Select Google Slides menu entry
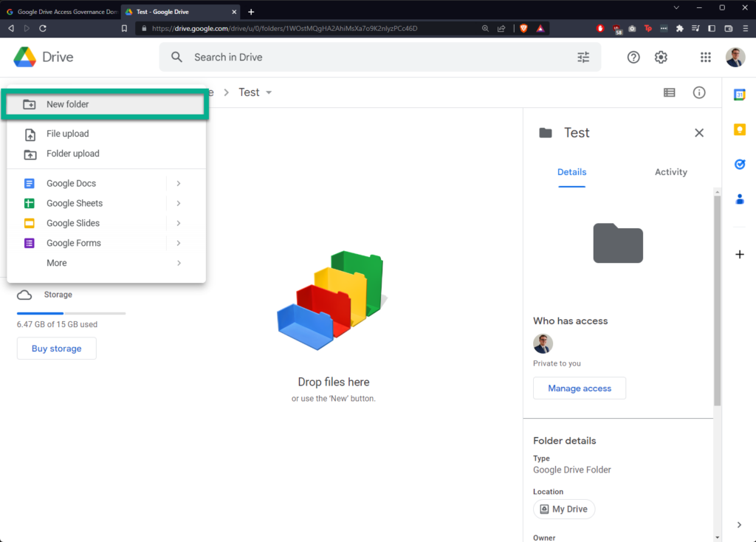The width and height of the screenshot is (756, 542). click(x=87, y=223)
